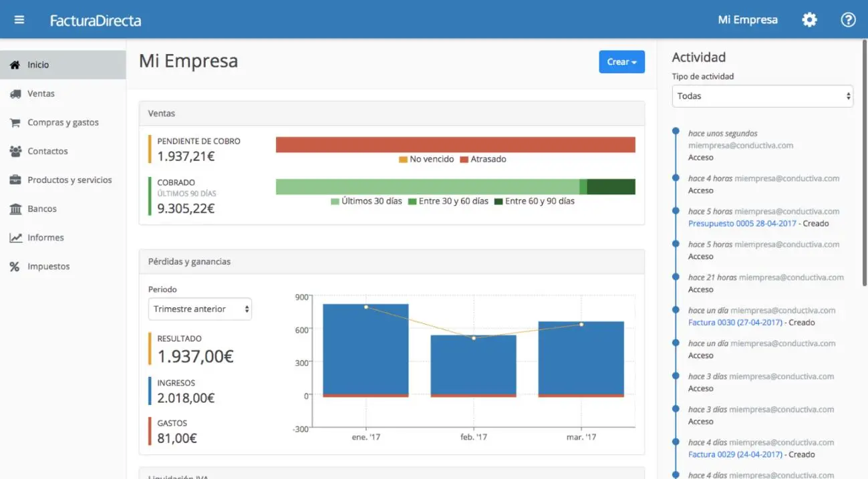Viewport: 868px width, 479px height.
Task: Expand the Crear dropdown button
Action: [621, 62]
